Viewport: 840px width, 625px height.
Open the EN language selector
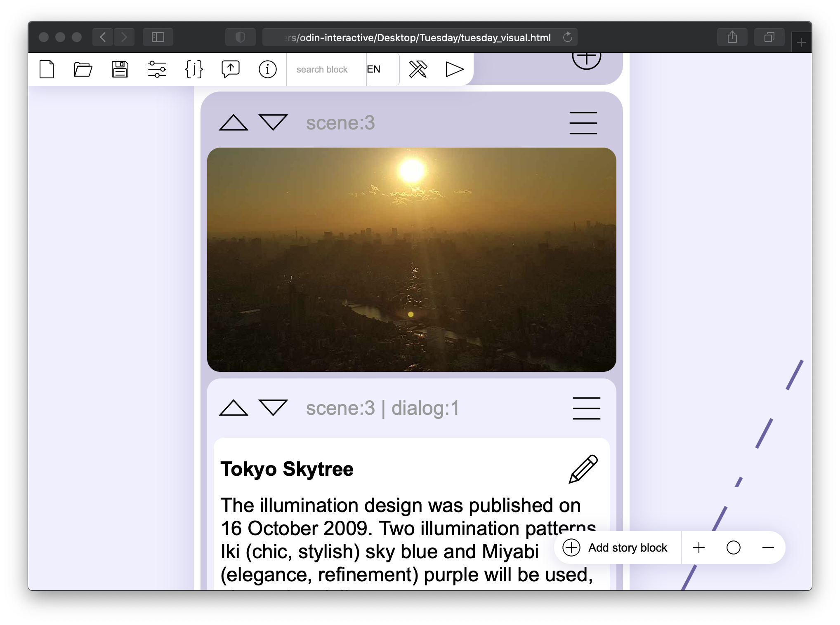382,69
